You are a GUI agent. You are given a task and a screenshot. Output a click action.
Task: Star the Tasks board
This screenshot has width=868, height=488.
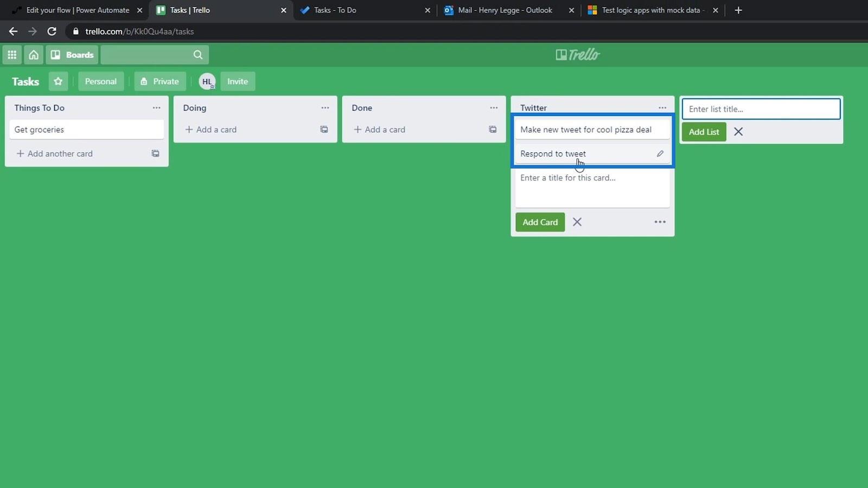[x=58, y=81]
